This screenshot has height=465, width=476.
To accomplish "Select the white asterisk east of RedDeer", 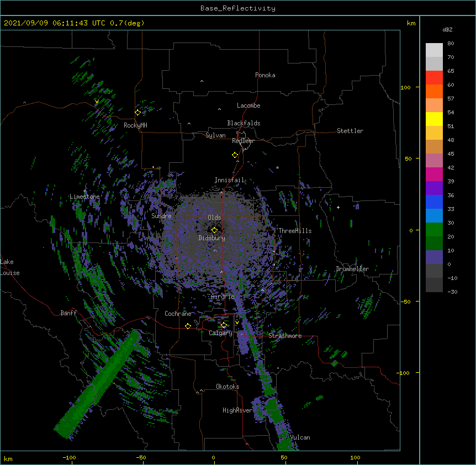I will click(x=277, y=168).
